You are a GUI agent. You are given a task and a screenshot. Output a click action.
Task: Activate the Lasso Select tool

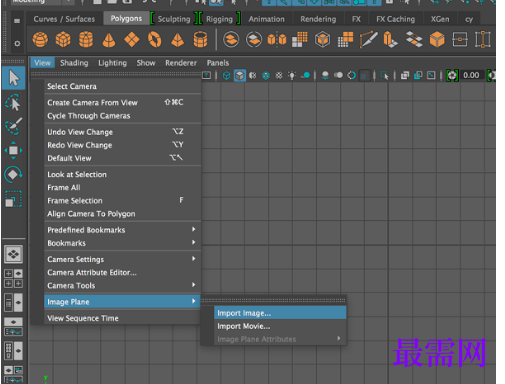tap(13, 102)
